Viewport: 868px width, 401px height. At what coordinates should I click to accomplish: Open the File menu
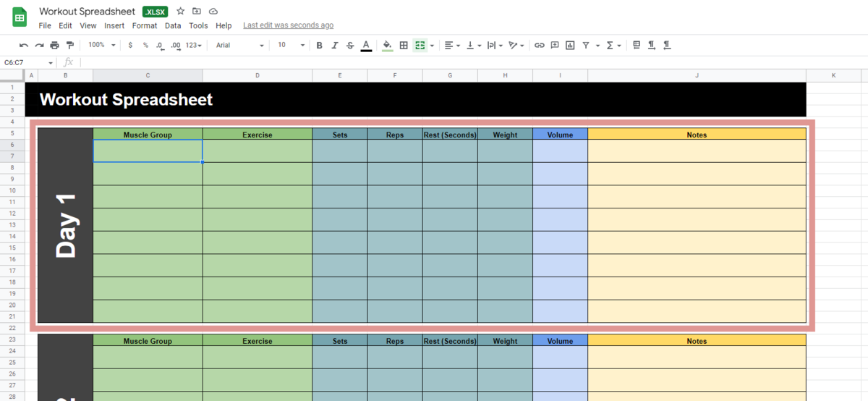pyautogui.click(x=45, y=25)
